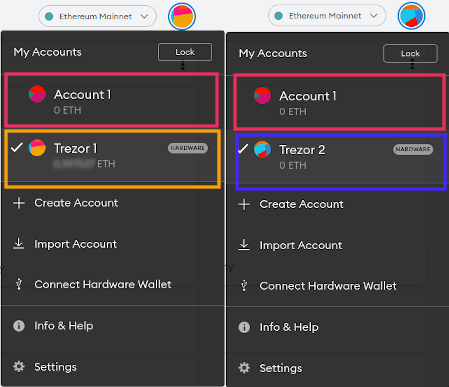Viewport: 449px width, 387px height.
Task: Click download icon beside left Import Account
Action: tap(19, 244)
